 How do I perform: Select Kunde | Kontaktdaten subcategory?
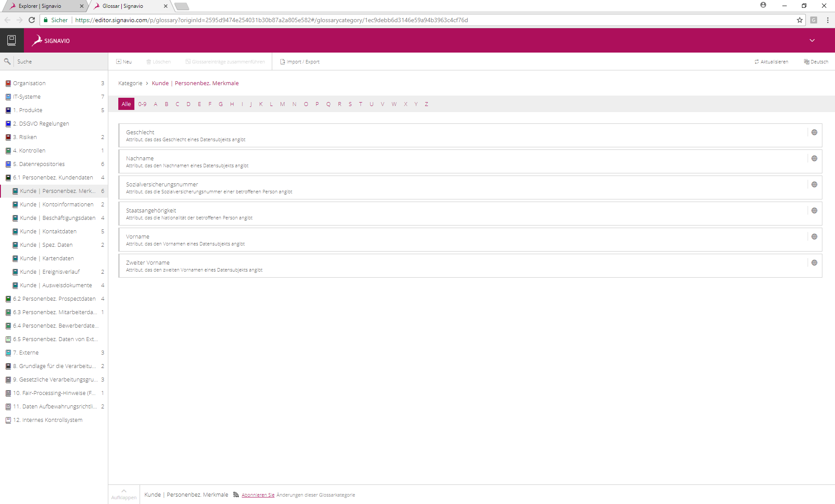pos(54,232)
